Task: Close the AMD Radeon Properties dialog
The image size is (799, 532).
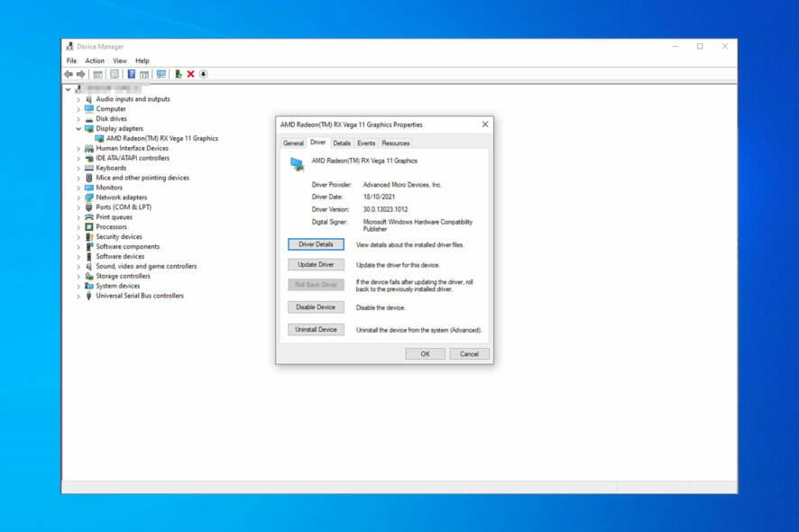Action: 485,124
